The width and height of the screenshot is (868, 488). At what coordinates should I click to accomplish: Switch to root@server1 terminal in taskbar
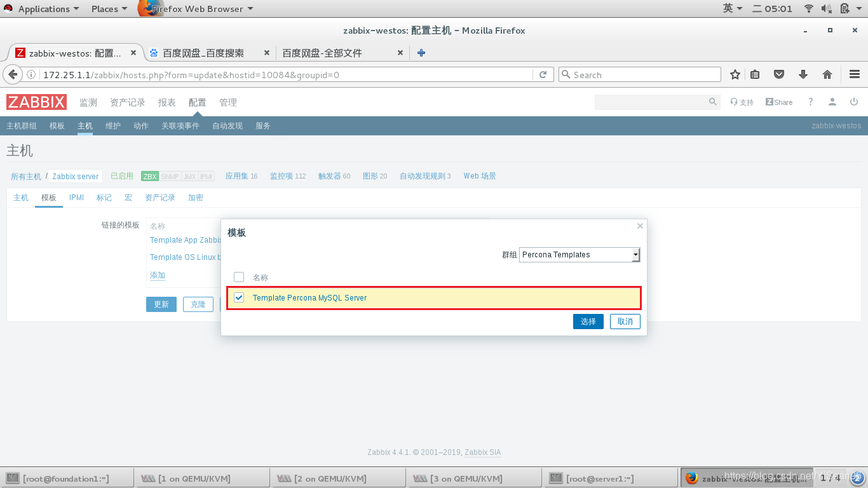click(611, 478)
